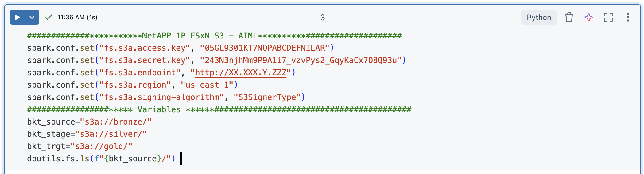Click the green success checkmark icon
Screen dimensions: 644x174
(x=48, y=17)
